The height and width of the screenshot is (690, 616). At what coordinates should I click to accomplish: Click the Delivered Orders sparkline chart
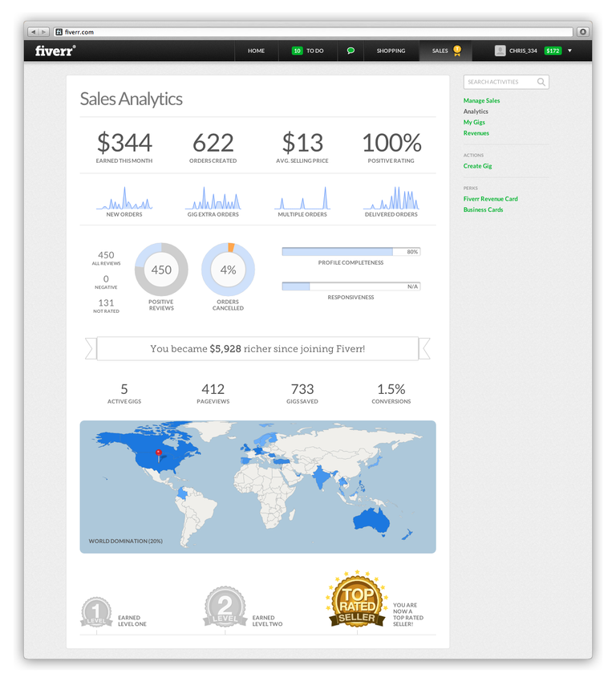tap(391, 198)
